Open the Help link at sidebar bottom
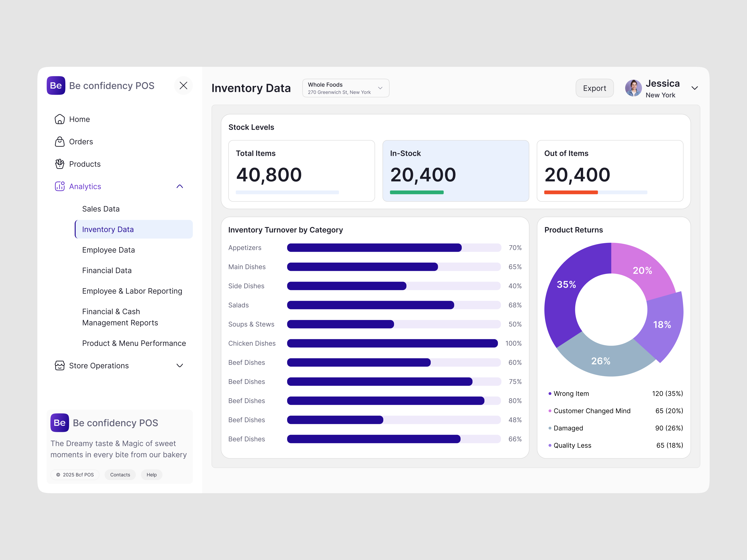This screenshot has height=560, width=747. coord(151,474)
